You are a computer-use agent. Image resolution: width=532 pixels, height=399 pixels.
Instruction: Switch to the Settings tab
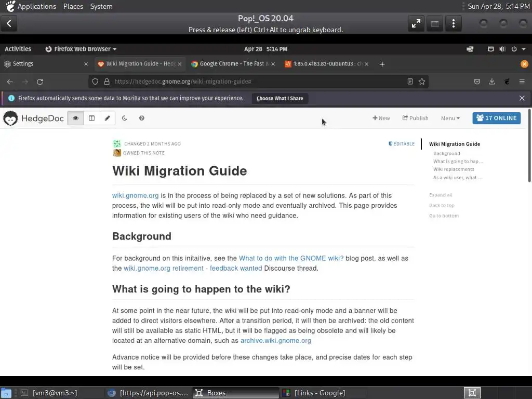tap(44, 64)
